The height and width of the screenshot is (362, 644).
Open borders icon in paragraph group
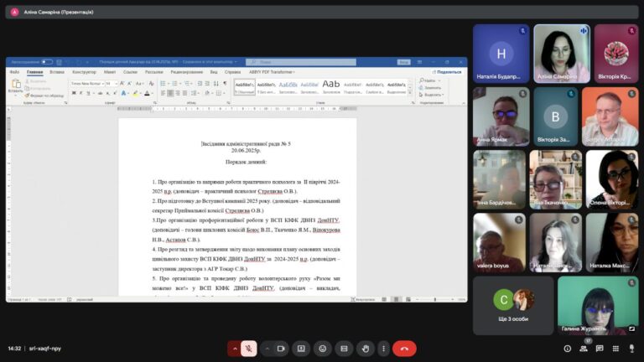click(219, 93)
